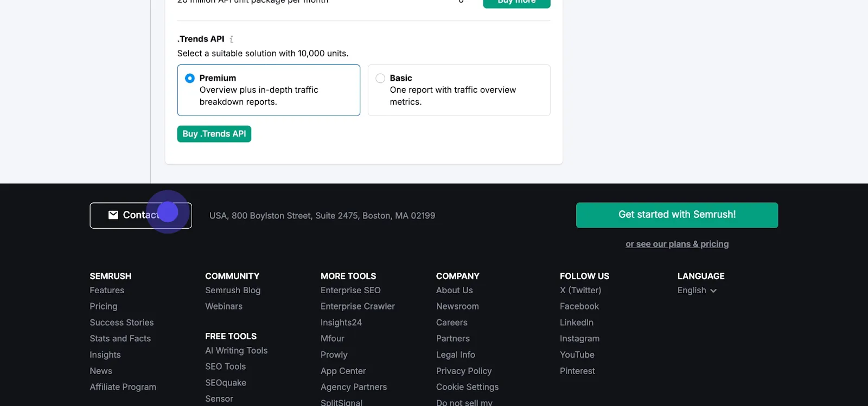Click the Boston street address text
The image size is (868, 406).
322,216
